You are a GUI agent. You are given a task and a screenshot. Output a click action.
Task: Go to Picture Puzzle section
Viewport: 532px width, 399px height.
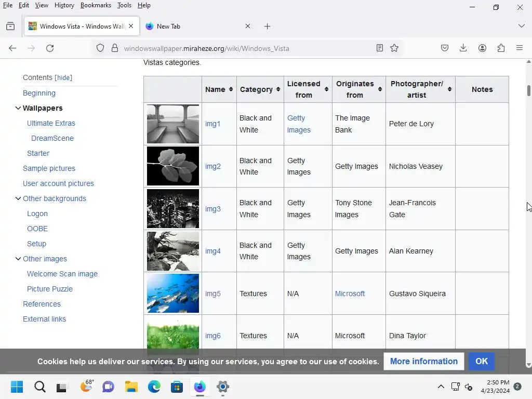[50, 289]
